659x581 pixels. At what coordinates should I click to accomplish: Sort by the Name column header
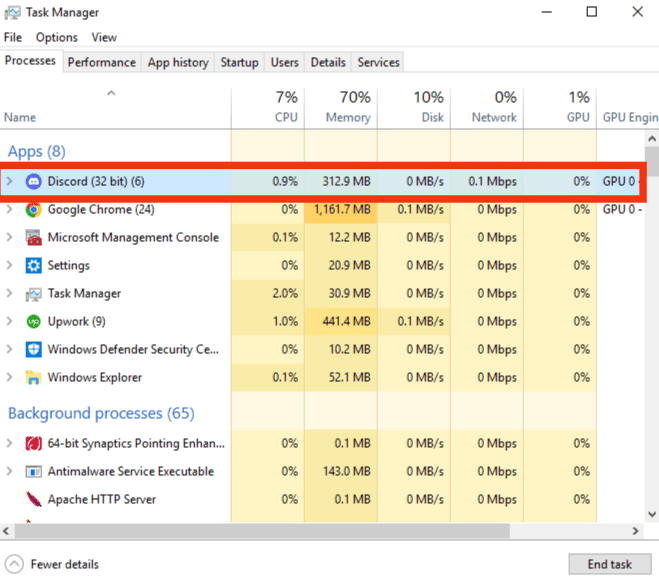pyautogui.click(x=115, y=108)
